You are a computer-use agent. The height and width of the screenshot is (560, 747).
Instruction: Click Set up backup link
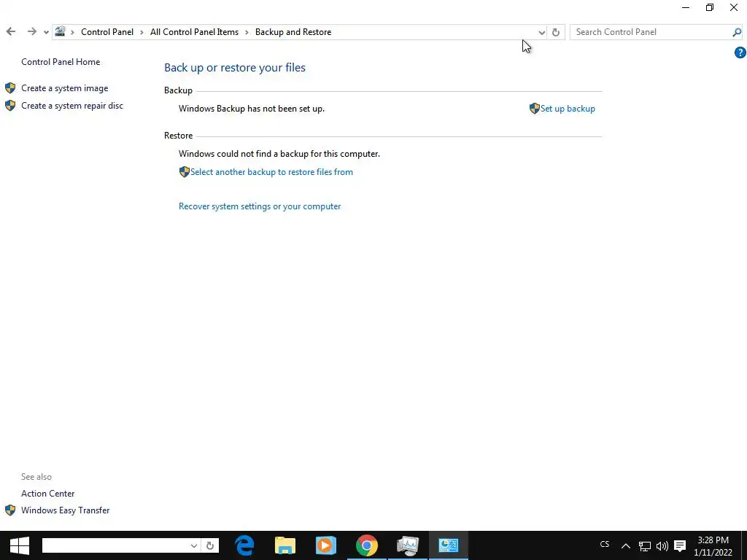click(x=568, y=109)
